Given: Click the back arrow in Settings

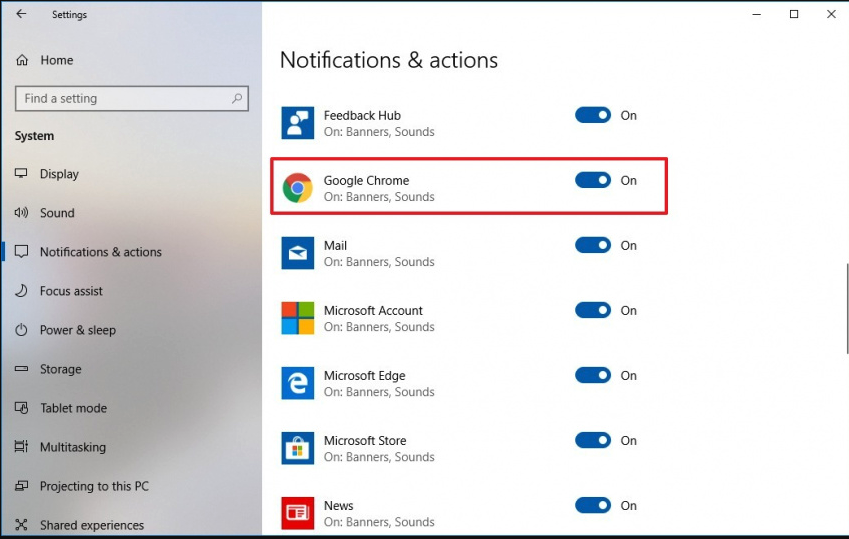Looking at the screenshot, I should coord(21,14).
